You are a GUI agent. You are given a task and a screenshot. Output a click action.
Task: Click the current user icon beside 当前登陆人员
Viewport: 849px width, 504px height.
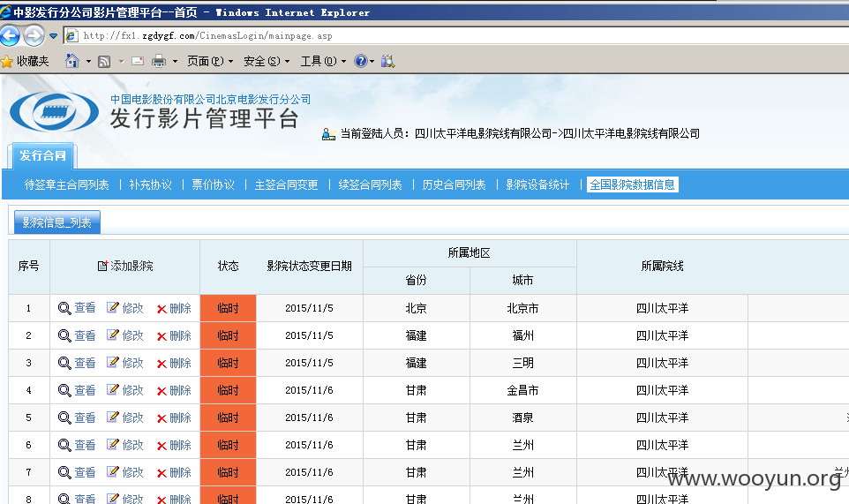pyautogui.click(x=328, y=133)
